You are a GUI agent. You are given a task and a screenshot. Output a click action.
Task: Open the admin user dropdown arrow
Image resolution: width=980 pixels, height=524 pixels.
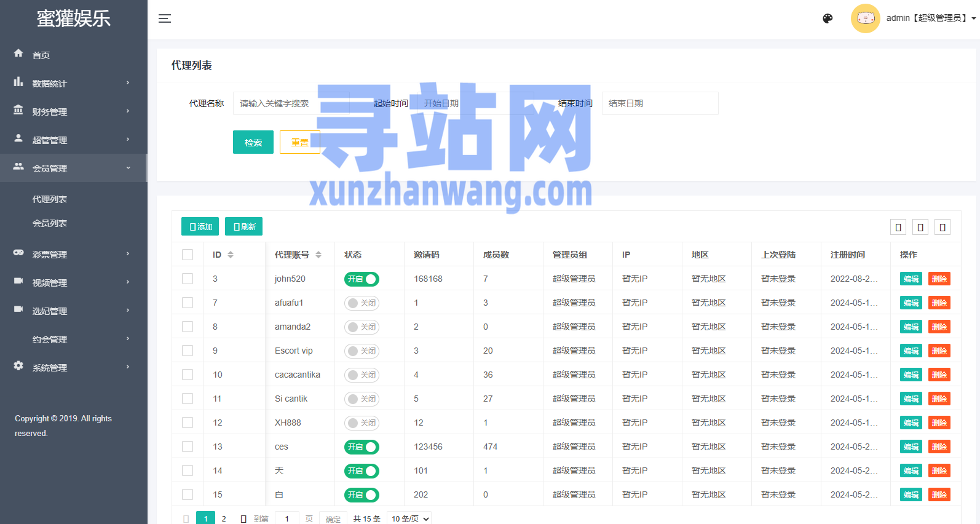pyautogui.click(x=974, y=18)
